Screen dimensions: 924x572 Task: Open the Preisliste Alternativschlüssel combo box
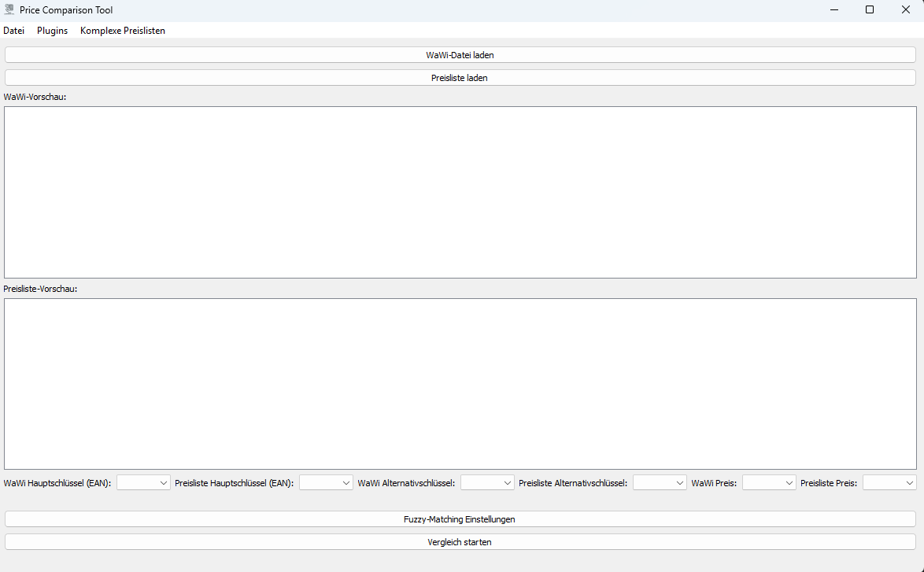tap(660, 482)
